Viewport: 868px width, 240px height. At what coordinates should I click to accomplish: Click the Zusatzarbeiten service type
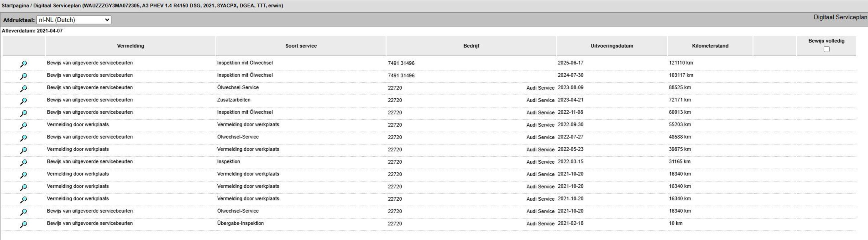pyautogui.click(x=234, y=99)
